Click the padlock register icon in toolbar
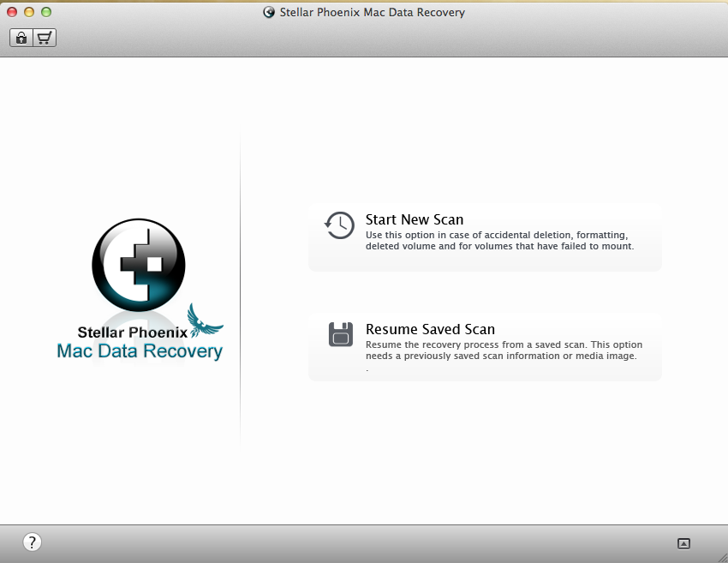 coord(21,38)
